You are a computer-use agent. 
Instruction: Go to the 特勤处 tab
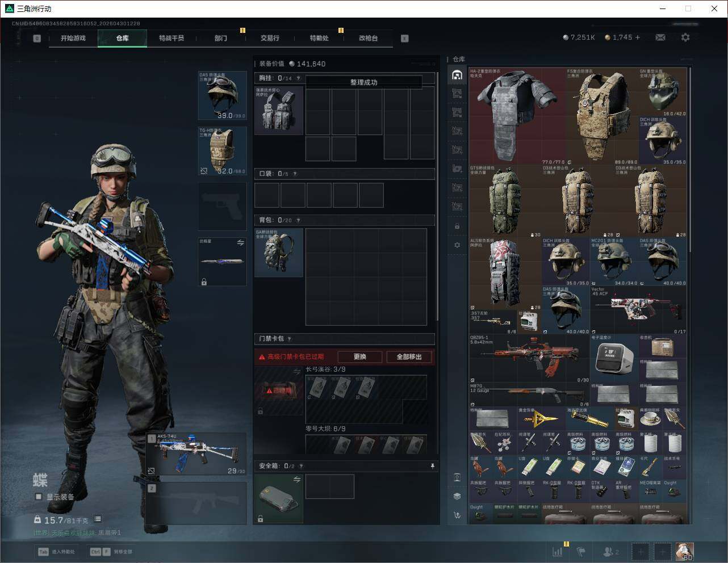click(319, 38)
